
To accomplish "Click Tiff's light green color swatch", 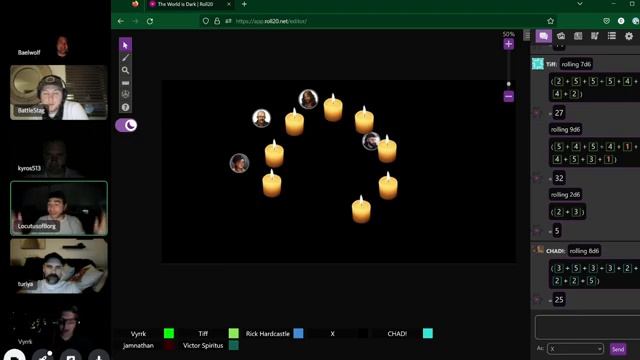I will click(x=234, y=333).
